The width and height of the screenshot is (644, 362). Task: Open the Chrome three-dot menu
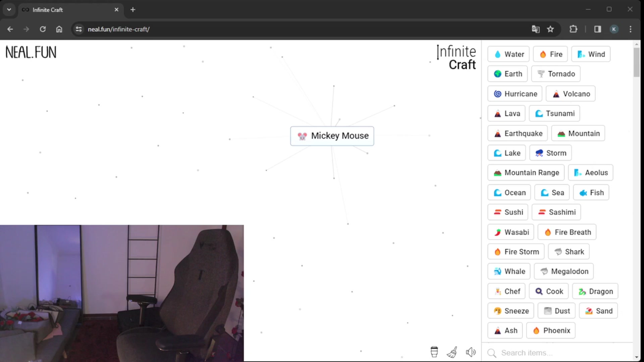(x=631, y=29)
